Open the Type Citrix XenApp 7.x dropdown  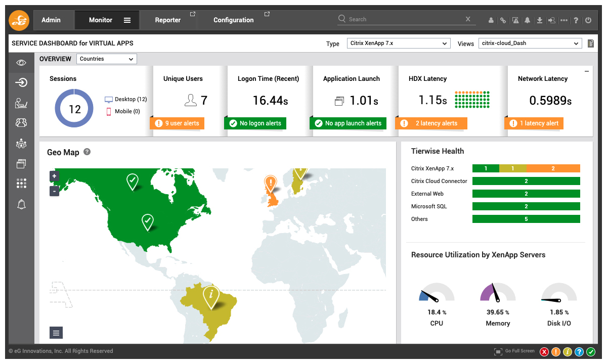[399, 43]
